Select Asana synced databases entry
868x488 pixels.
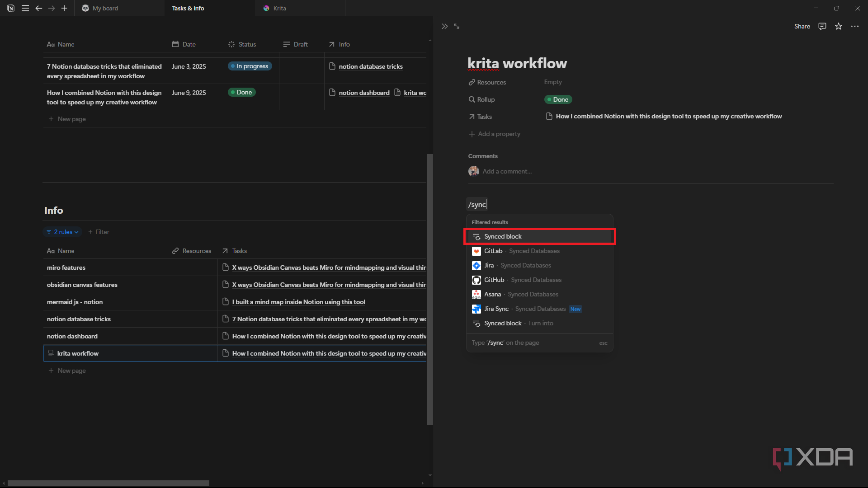(540, 294)
